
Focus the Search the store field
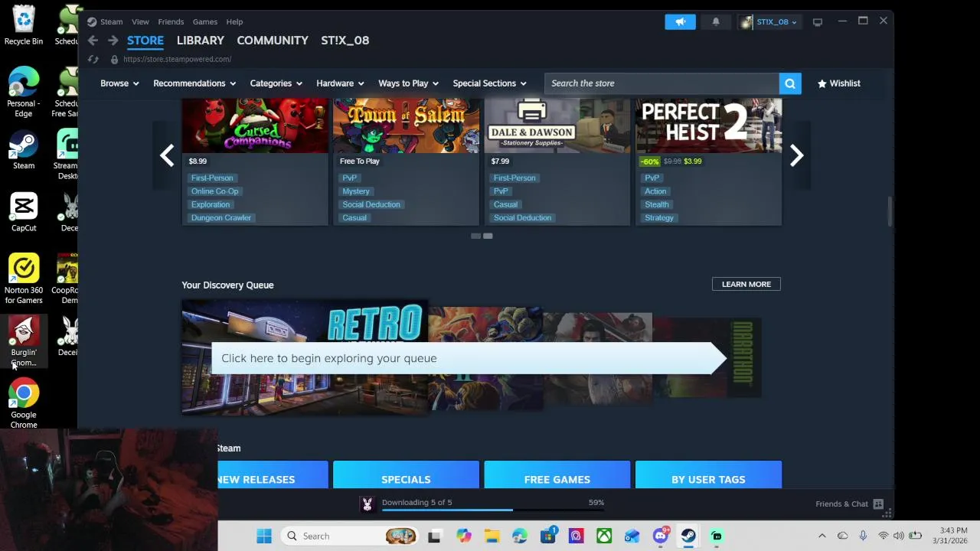pyautogui.click(x=661, y=83)
